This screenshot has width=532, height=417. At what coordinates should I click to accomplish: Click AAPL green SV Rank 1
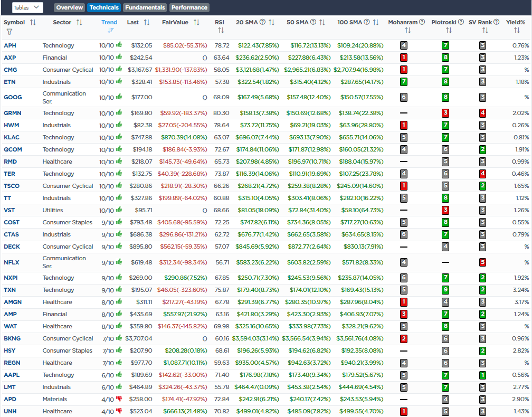coord(482,375)
